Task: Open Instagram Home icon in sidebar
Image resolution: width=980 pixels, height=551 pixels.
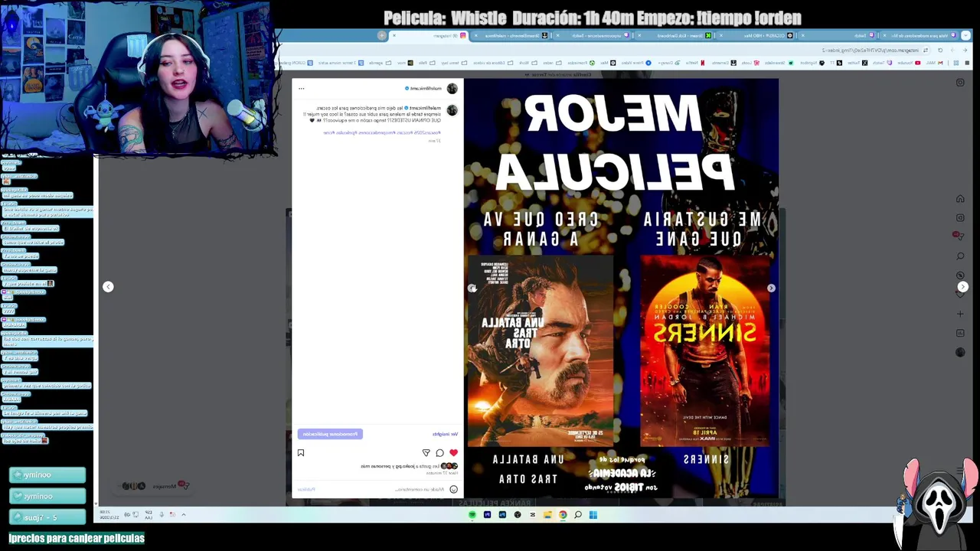Action: tap(960, 199)
